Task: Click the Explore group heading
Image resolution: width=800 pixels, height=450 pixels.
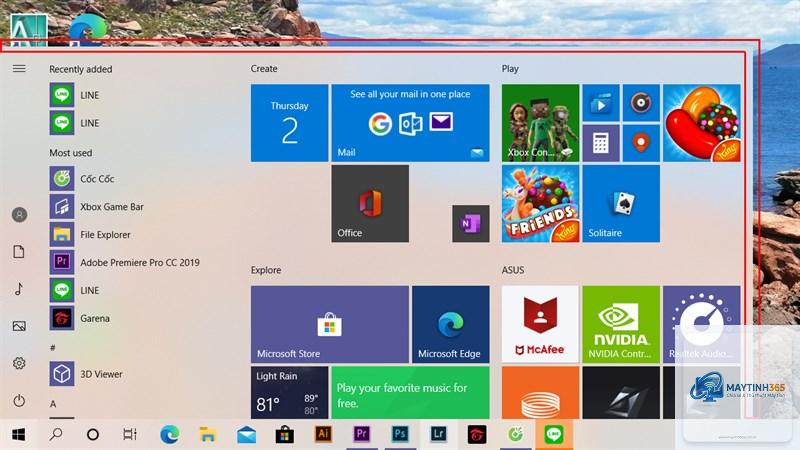Action: (266, 270)
